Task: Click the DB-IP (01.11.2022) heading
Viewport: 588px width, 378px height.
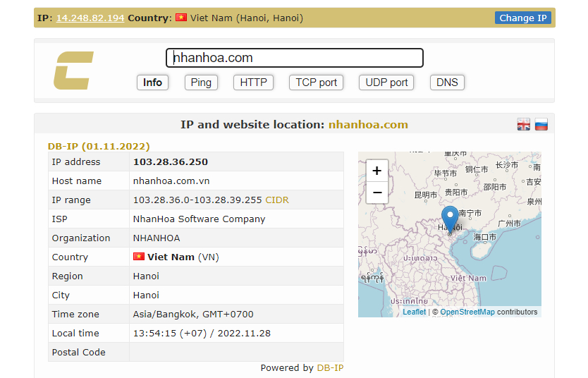Action: point(99,146)
